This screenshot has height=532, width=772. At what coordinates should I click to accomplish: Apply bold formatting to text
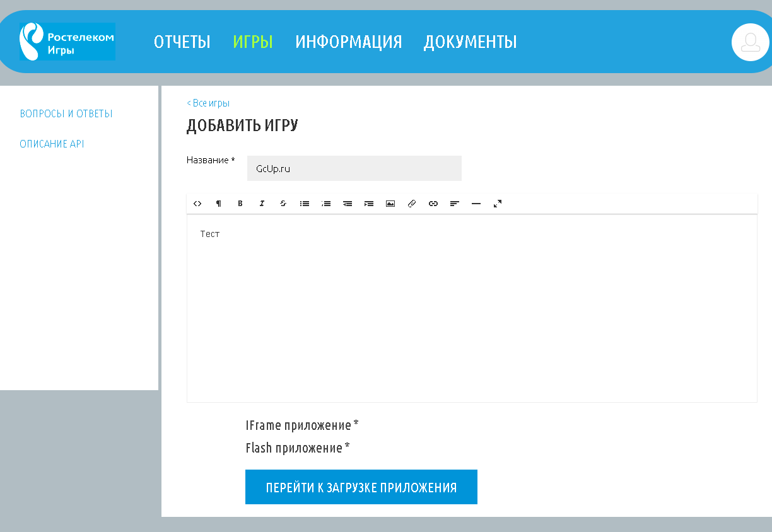240,204
